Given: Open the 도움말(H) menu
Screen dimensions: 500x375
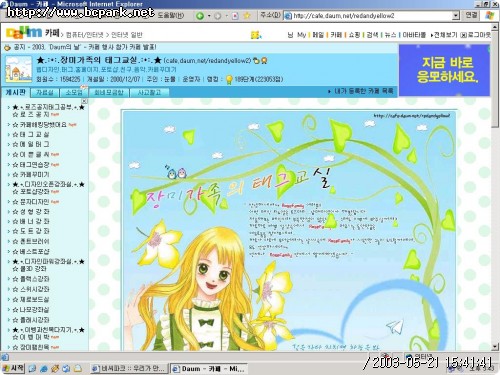Looking at the screenshot, I should [170, 16].
